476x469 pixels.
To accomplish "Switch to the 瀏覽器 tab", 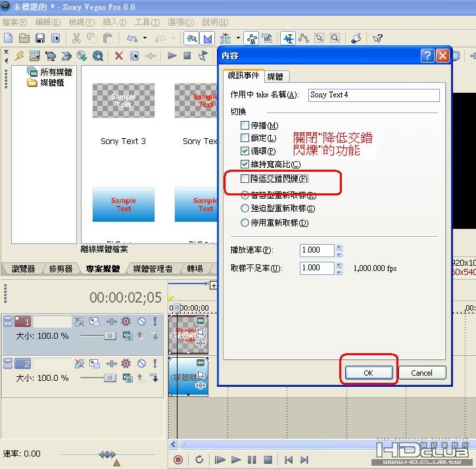I will click(24, 268).
